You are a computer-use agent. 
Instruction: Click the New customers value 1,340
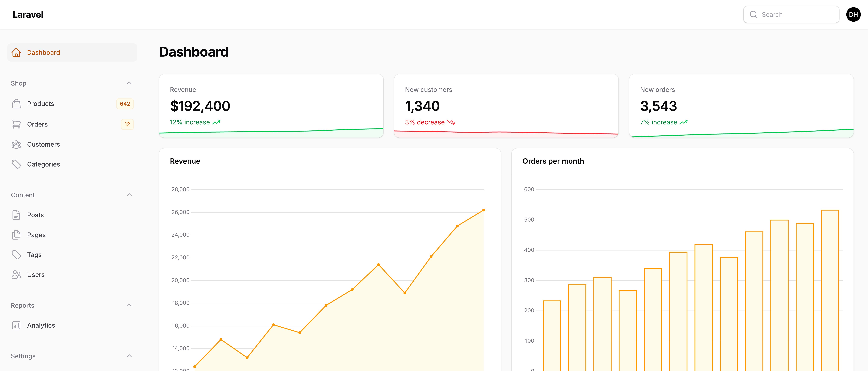coord(422,106)
